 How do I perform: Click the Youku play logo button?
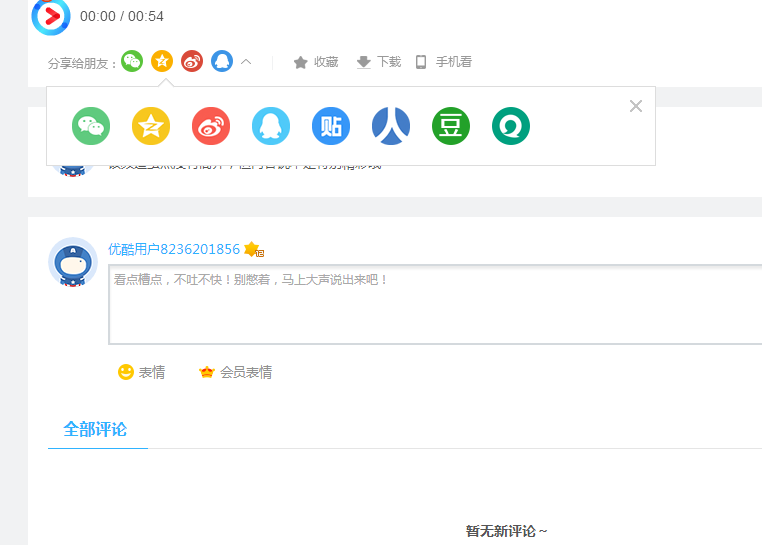[51, 17]
